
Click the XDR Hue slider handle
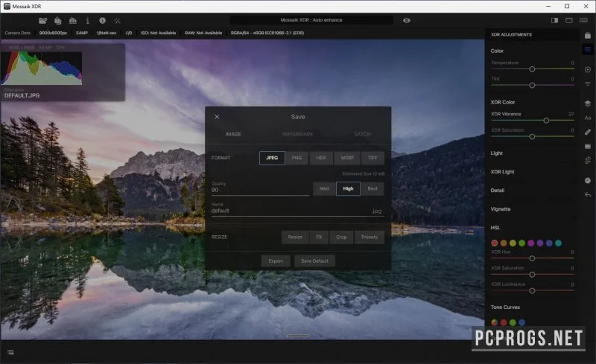click(x=532, y=258)
